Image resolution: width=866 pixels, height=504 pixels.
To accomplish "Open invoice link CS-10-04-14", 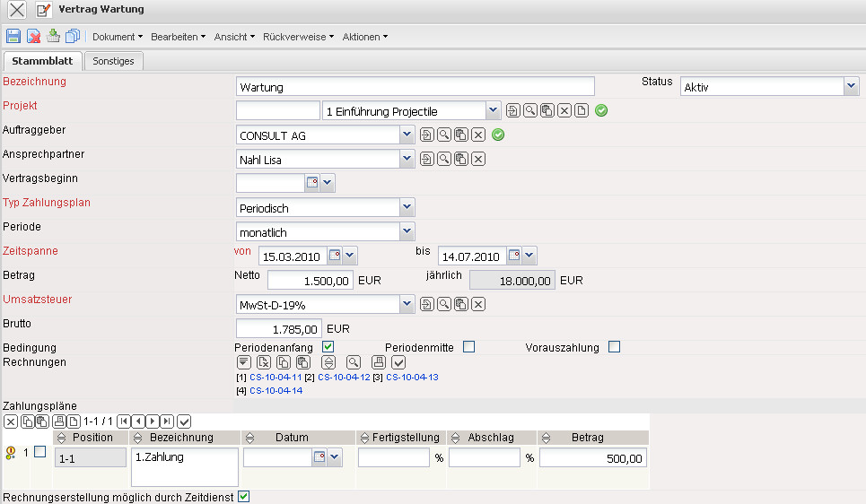I will click(276, 391).
